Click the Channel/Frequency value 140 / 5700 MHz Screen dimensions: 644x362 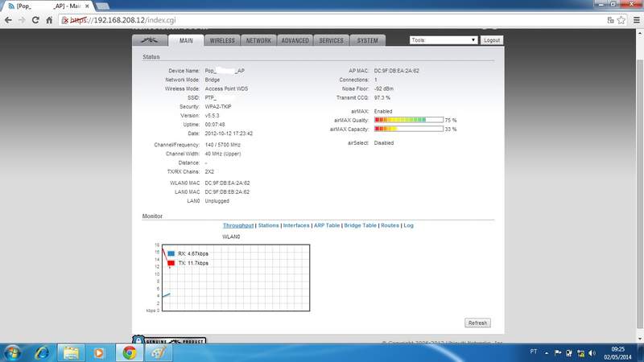[x=223, y=145]
